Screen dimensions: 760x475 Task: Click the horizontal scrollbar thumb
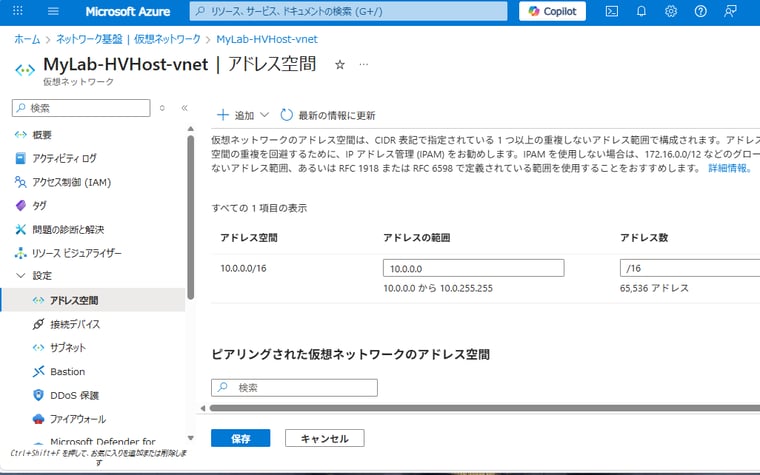click(485, 408)
